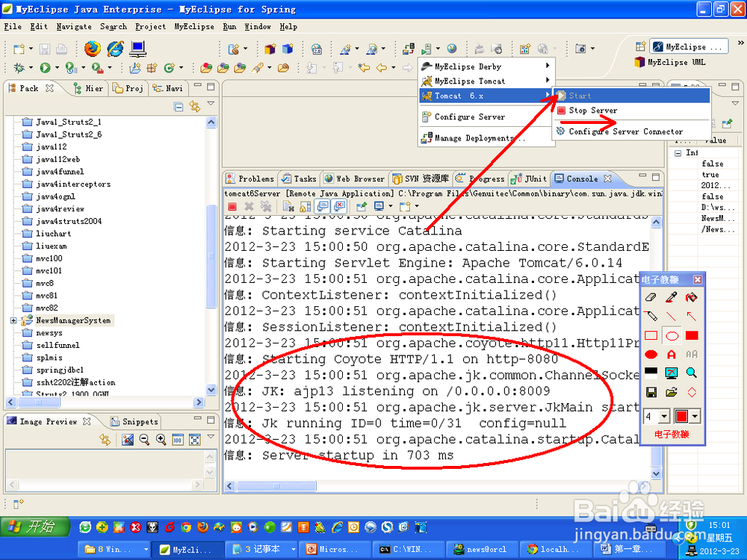Select the eyedropper tool in 电子教鞭 palette

point(672,297)
